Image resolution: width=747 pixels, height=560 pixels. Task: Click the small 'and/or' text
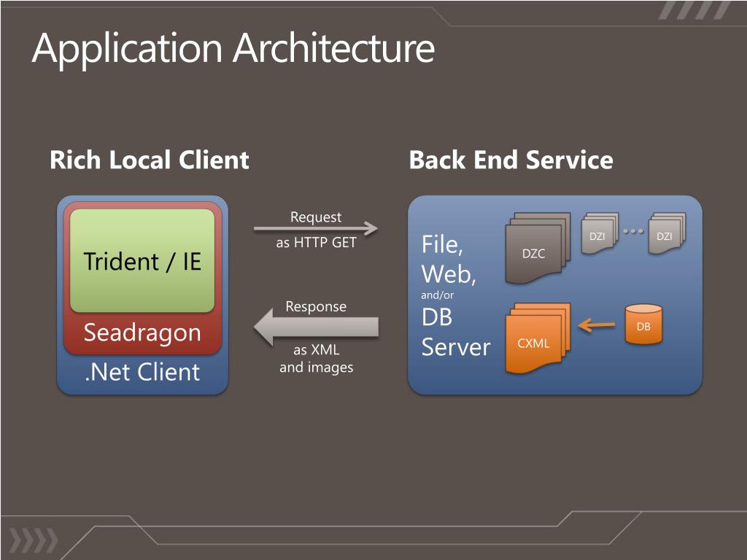tap(438, 295)
